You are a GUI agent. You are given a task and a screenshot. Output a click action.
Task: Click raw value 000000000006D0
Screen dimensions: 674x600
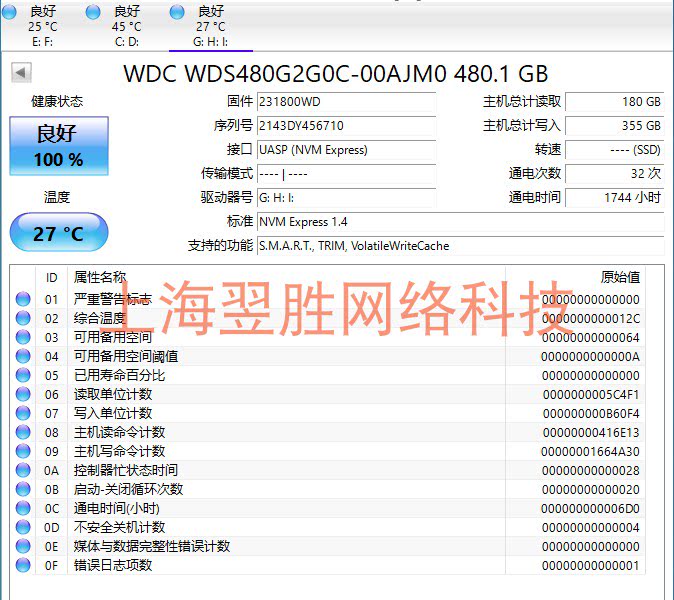[x=590, y=508]
